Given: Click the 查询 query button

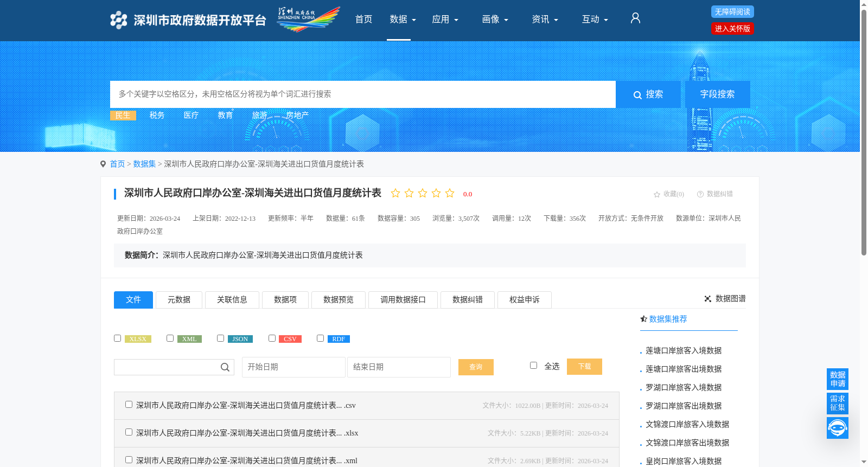Looking at the screenshot, I should (x=476, y=367).
